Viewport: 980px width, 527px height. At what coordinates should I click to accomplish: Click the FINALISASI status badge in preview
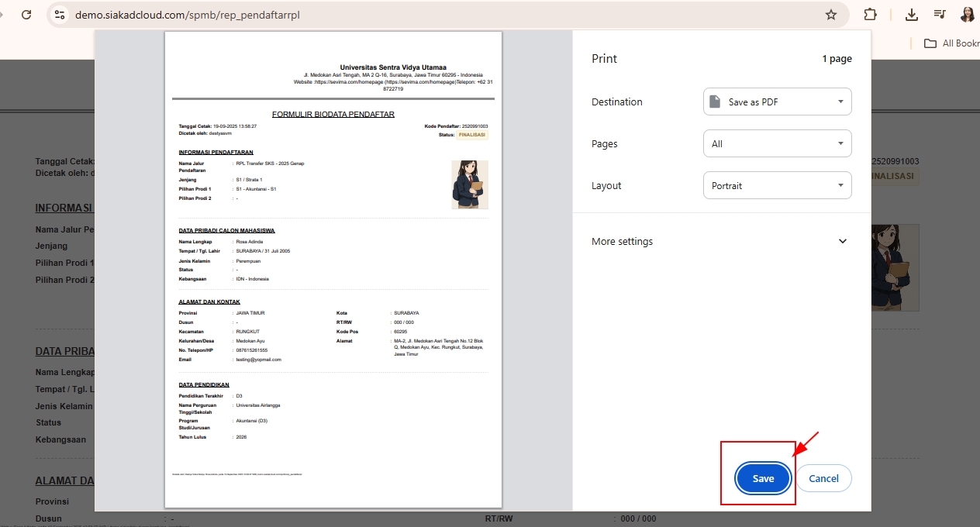[x=471, y=134]
